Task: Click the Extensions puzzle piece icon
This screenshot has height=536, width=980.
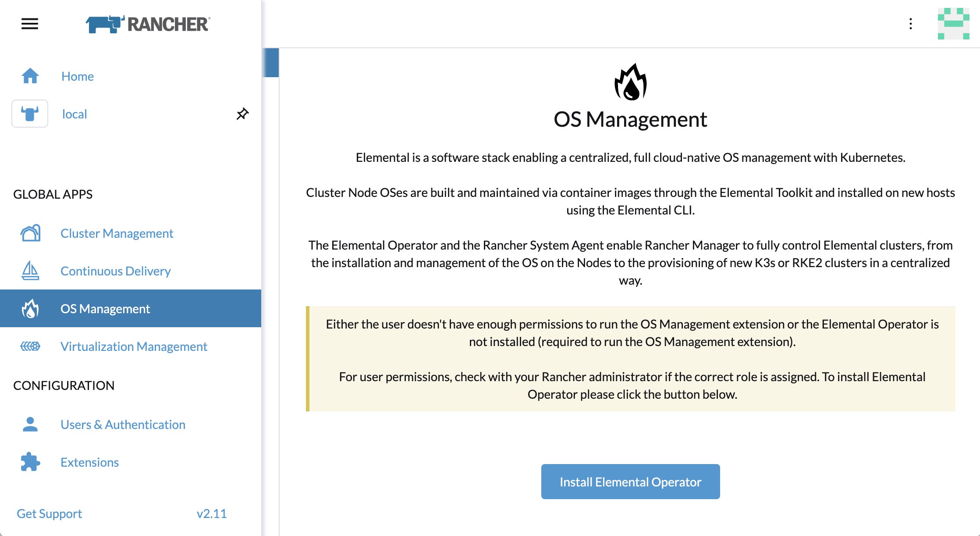Action: click(30, 462)
